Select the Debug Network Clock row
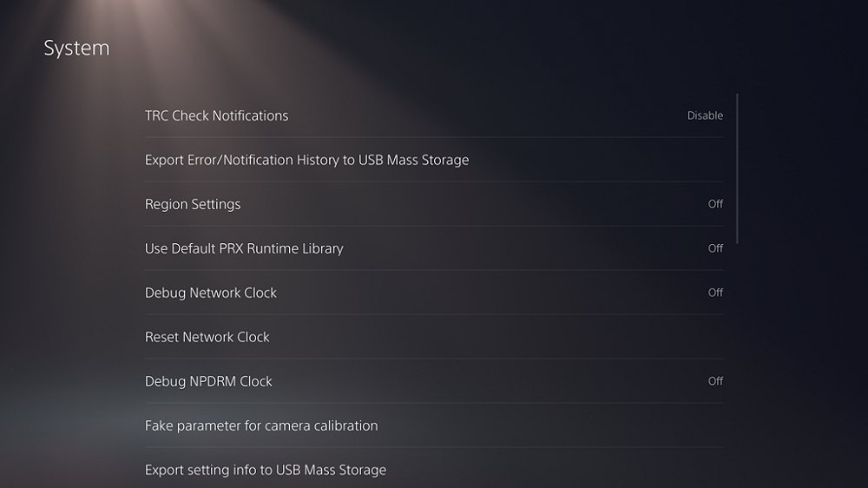The width and height of the screenshot is (868, 488). click(x=211, y=293)
